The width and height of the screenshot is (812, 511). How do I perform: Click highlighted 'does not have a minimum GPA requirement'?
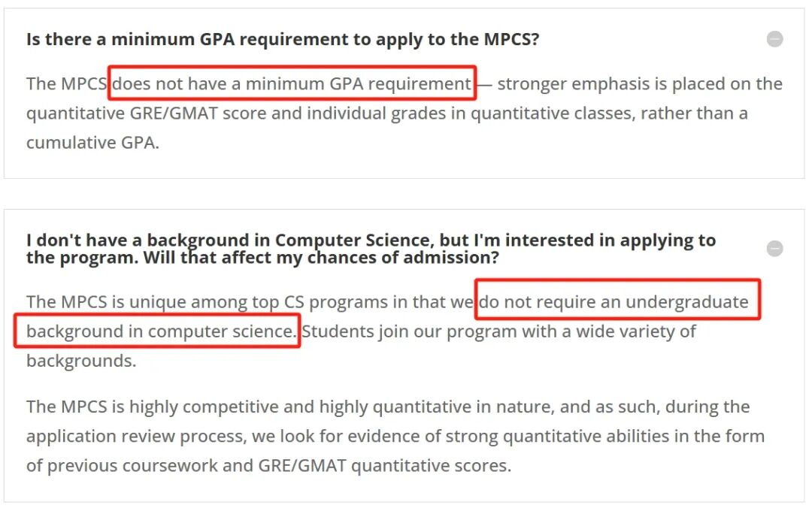292,84
